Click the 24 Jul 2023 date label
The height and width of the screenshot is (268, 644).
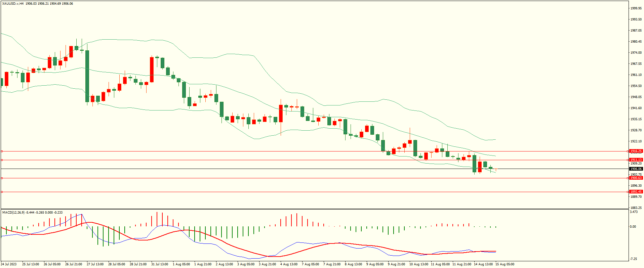pyautogui.click(x=9, y=264)
